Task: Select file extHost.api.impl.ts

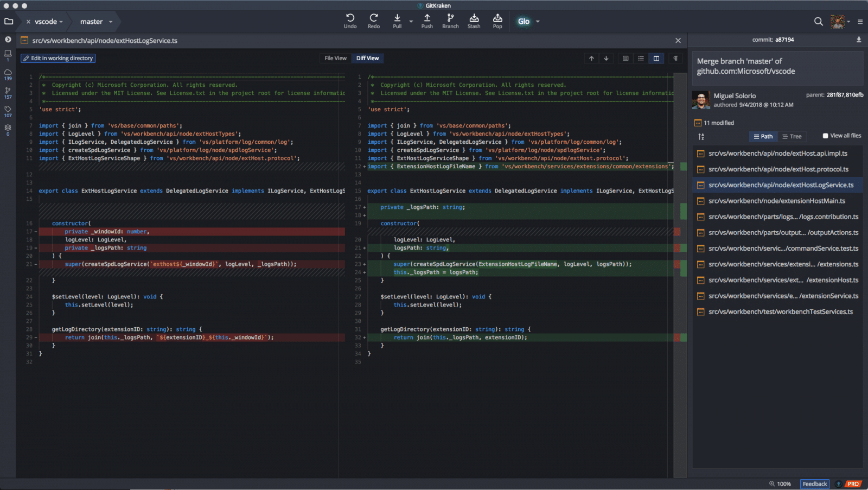Action: click(x=778, y=154)
